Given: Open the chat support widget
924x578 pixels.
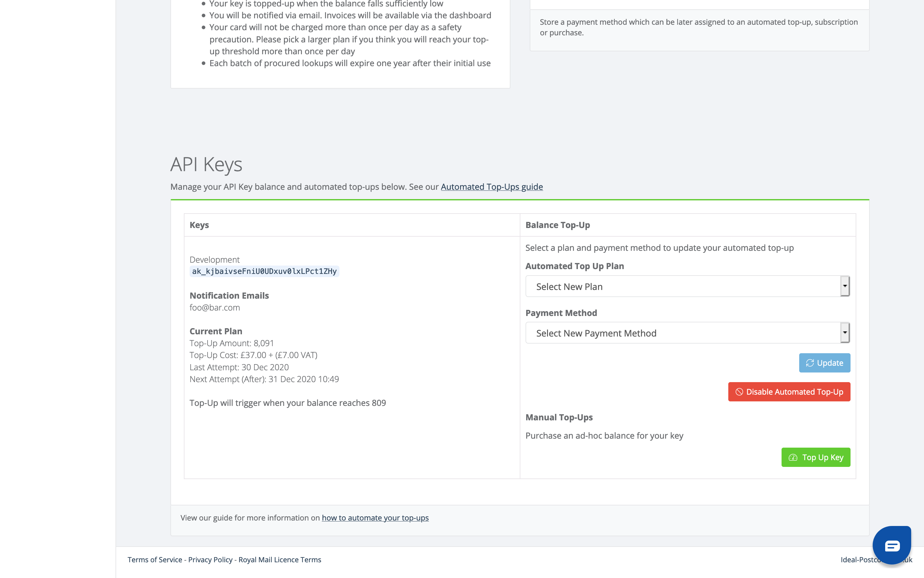Looking at the screenshot, I should 892,545.
